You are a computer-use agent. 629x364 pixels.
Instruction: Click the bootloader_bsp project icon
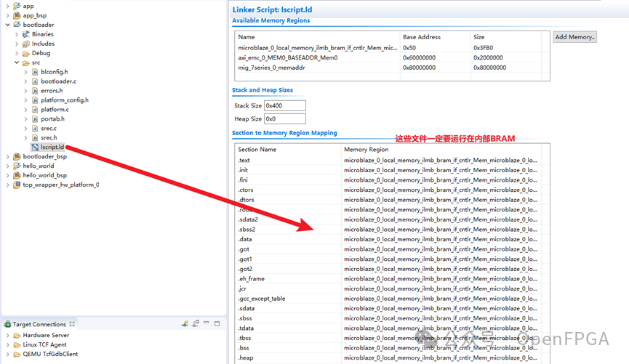coord(17,156)
